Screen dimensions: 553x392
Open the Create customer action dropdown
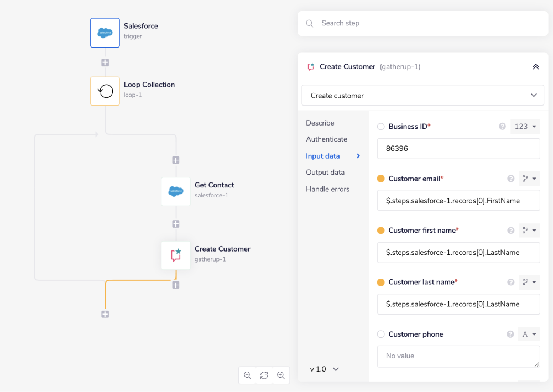(x=422, y=95)
